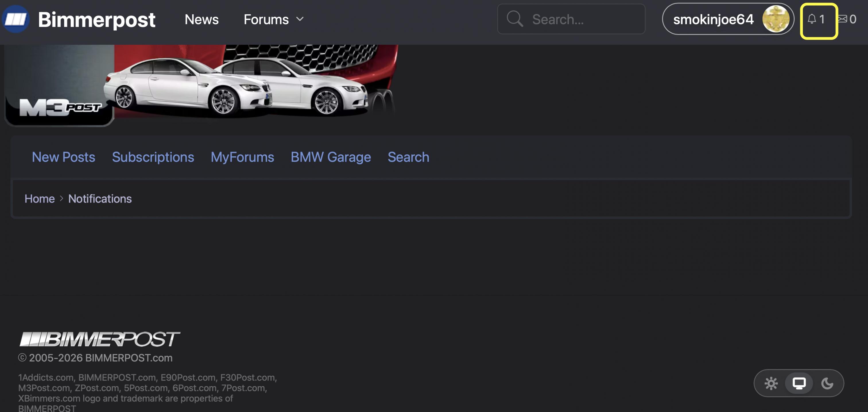Viewport: 868px width, 412px height.
Task: Click the Bimmerpost site title
Action: [x=97, y=19]
